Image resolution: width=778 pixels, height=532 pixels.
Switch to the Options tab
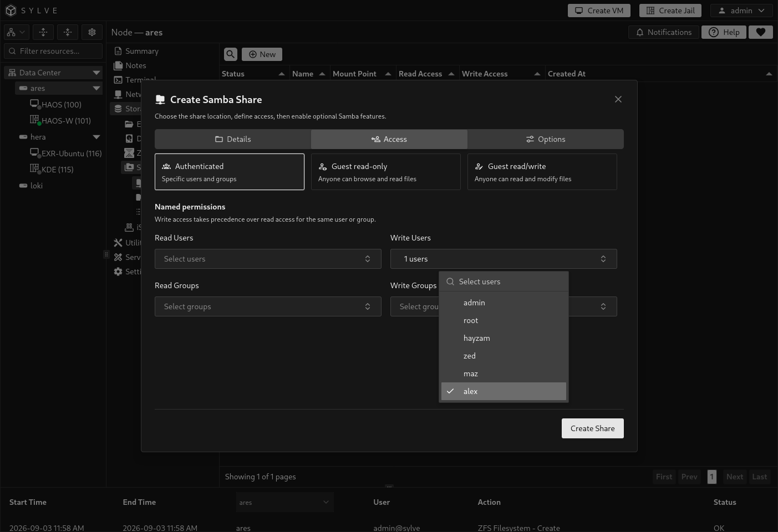click(546, 139)
